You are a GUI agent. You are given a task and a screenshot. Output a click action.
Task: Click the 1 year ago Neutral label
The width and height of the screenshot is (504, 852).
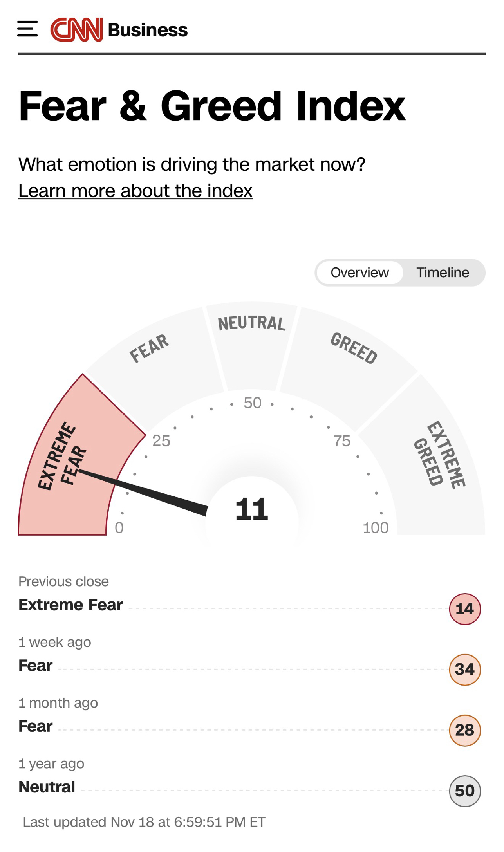(x=47, y=787)
